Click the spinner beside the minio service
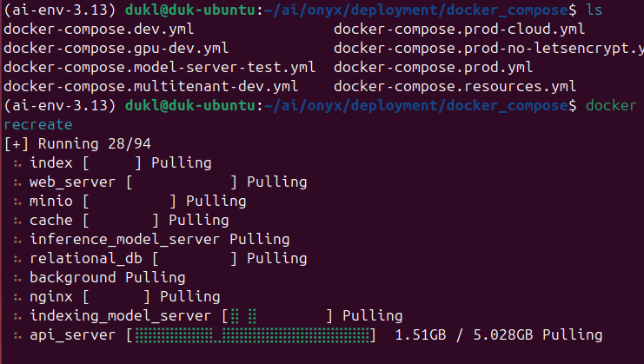Viewport: 644px width, 364px height. tap(17, 202)
